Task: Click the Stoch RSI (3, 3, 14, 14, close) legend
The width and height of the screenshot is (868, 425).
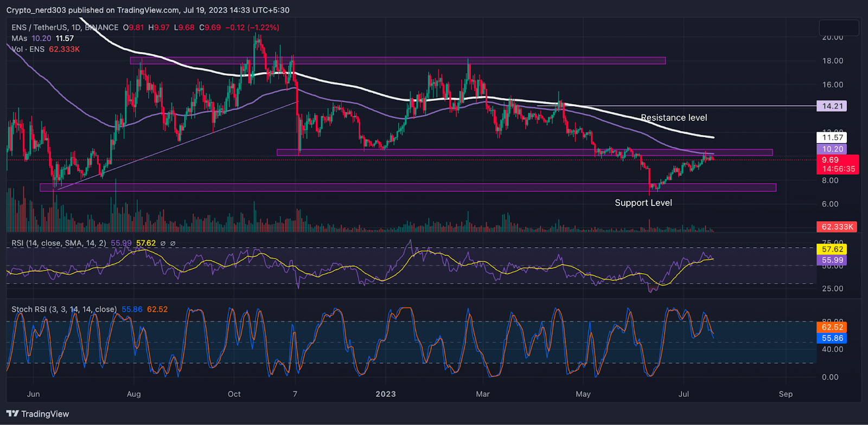Action: tap(64, 309)
